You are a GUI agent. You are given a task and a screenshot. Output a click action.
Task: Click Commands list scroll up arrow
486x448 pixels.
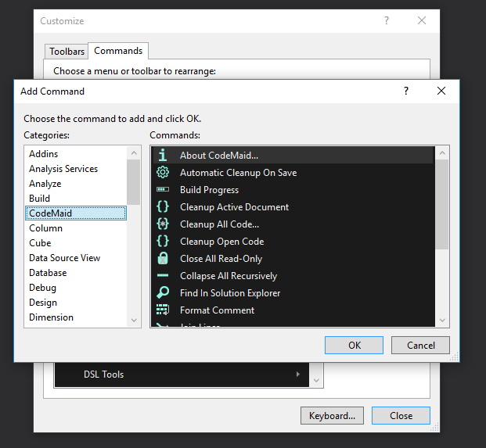442,153
